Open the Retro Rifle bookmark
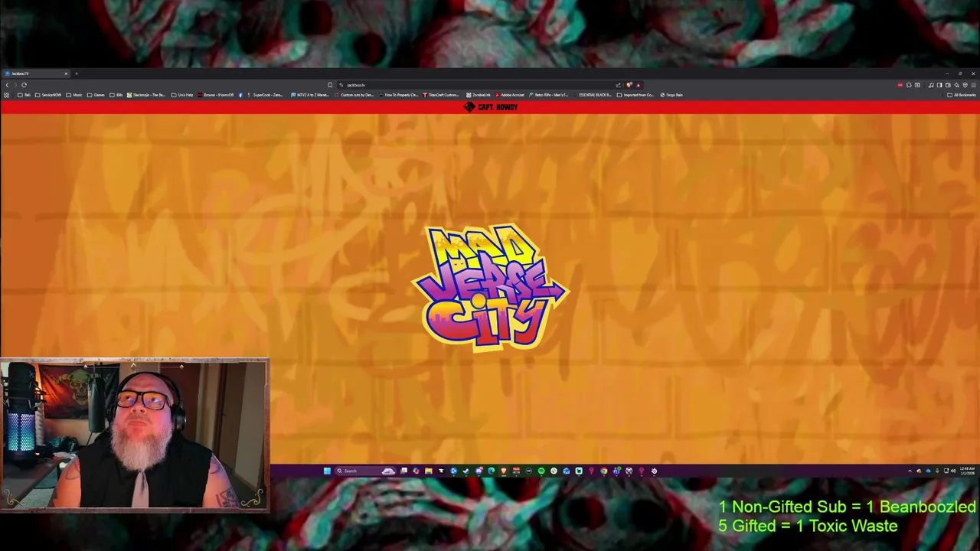This screenshot has height=551, width=980. pos(549,95)
